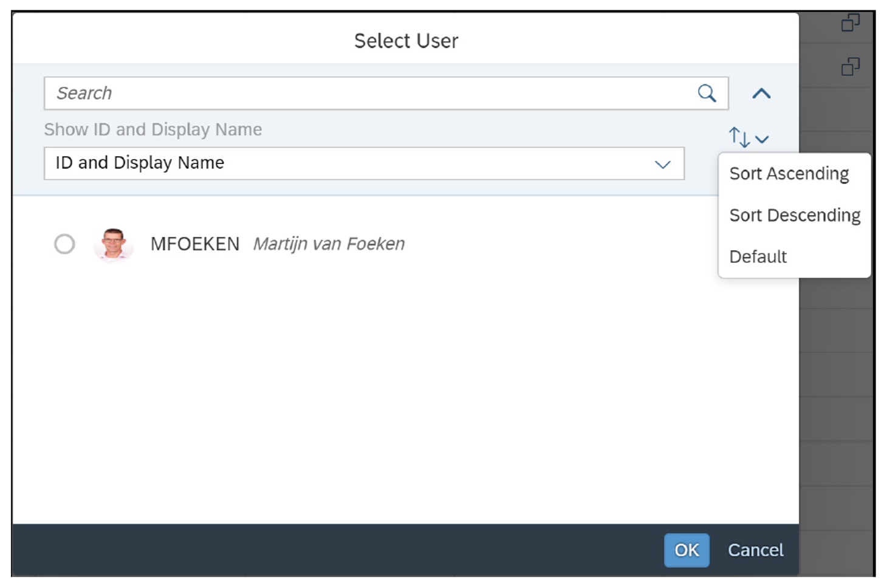Click Cancel to dismiss the dialog
Image resolution: width=884 pixels, height=588 pixels.
tap(755, 550)
